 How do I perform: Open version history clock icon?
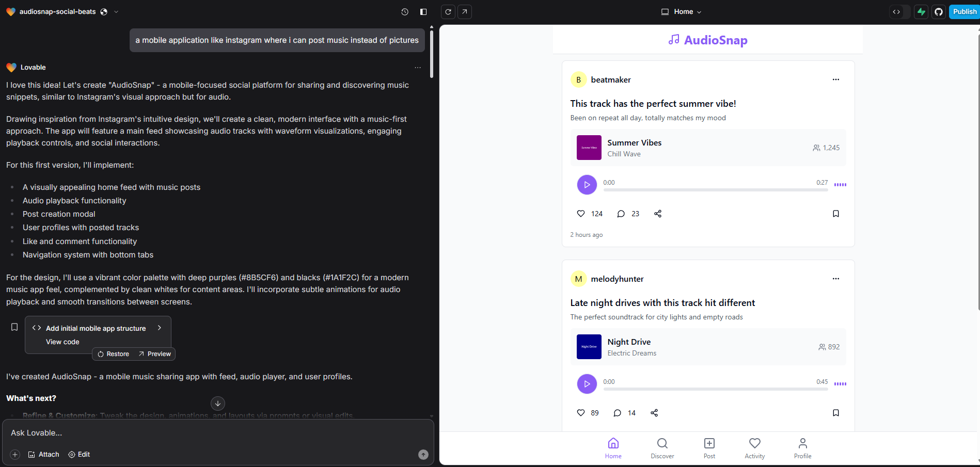click(x=405, y=12)
